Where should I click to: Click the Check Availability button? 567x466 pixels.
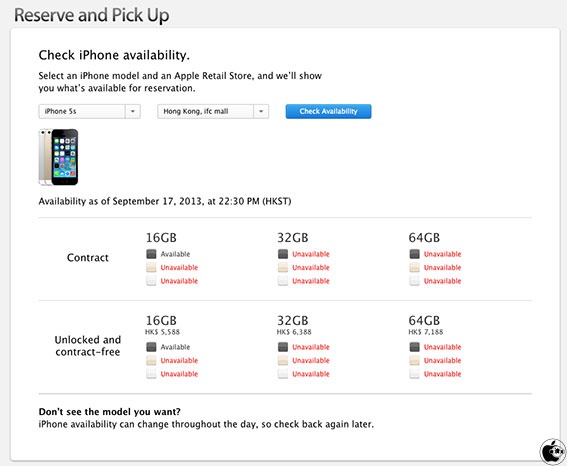pyautogui.click(x=328, y=111)
